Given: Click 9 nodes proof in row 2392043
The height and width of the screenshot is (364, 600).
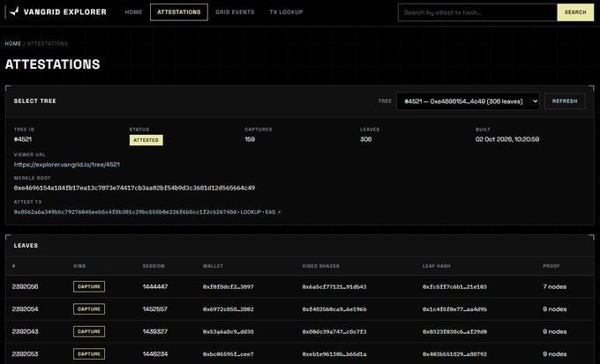Looking at the screenshot, I should click(x=554, y=331).
